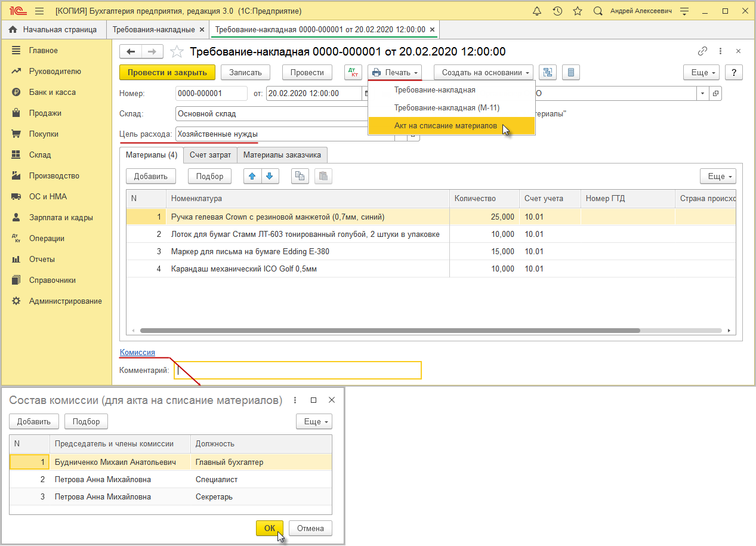Click Склад field Основной склад
Screen dimensions: 756x546
(271, 114)
